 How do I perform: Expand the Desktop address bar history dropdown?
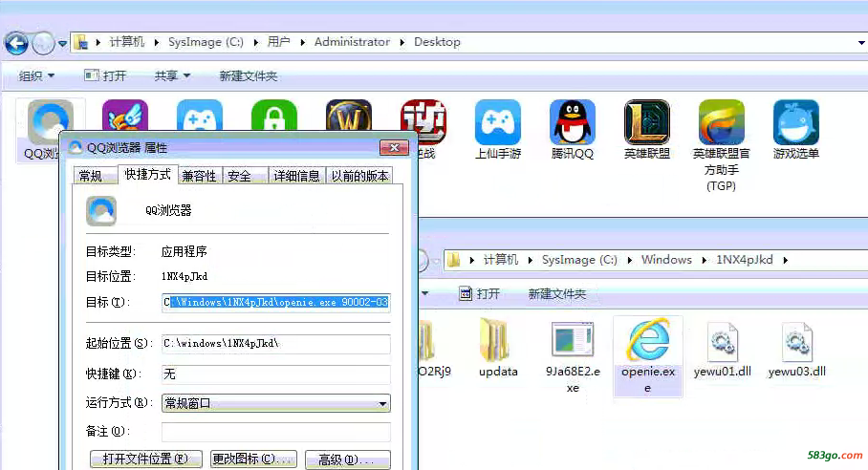(861, 43)
